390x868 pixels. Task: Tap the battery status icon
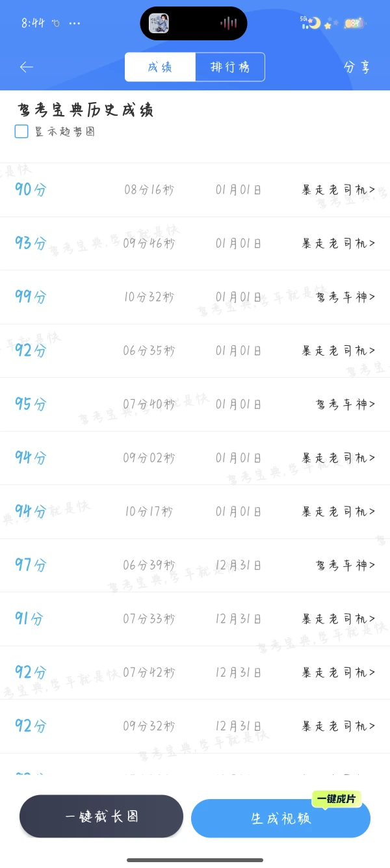pyautogui.click(x=354, y=23)
